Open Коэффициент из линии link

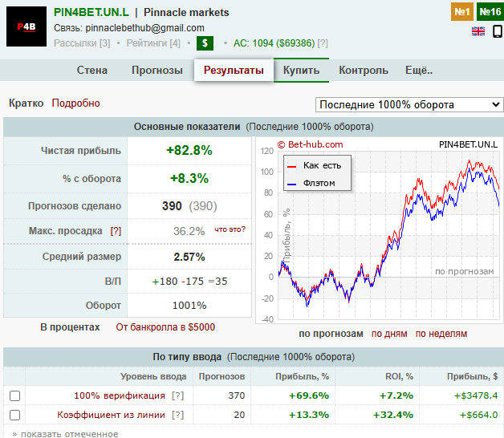tap(112, 415)
